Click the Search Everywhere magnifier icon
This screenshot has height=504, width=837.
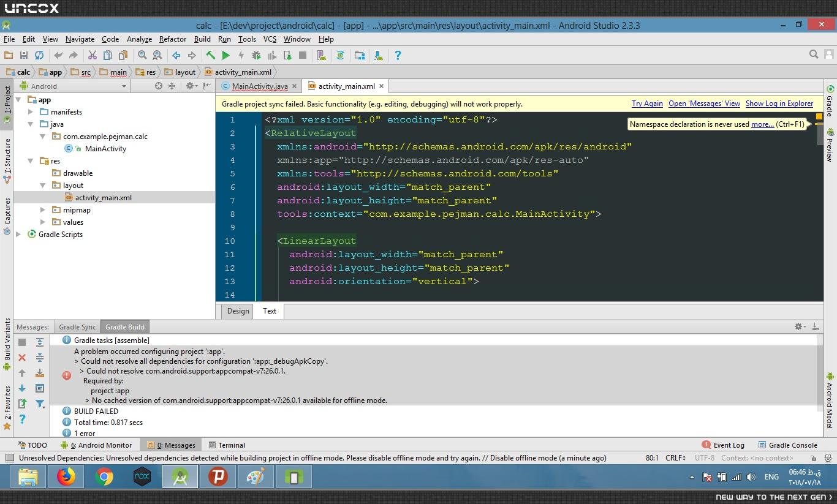pyautogui.click(x=814, y=55)
